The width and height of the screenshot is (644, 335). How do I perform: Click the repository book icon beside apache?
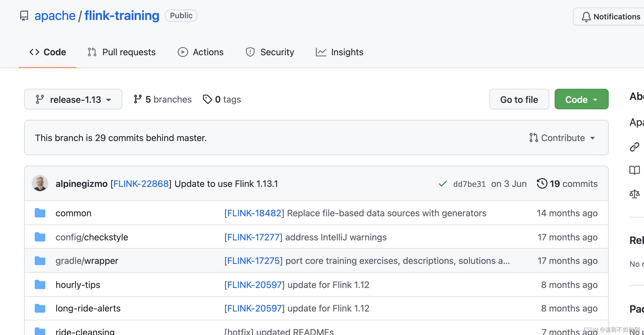click(24, 16)
